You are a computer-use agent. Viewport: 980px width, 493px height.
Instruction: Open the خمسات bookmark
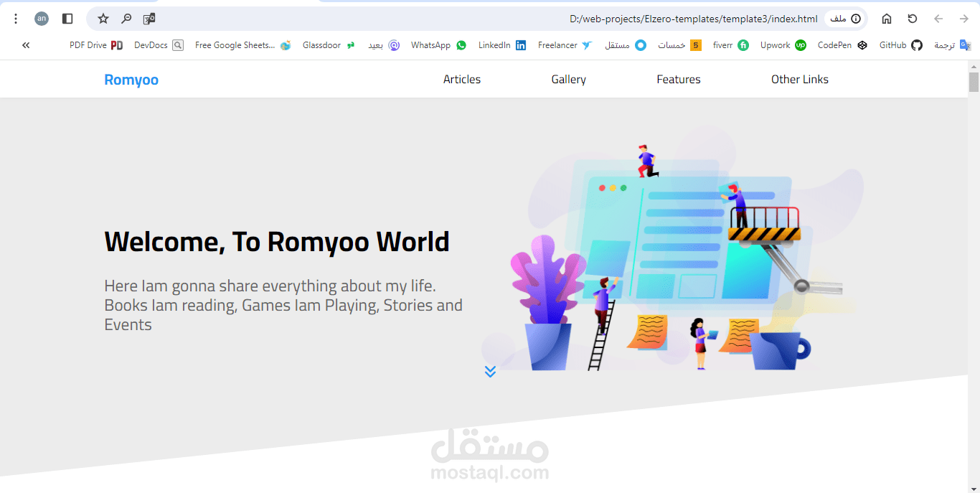(x=679, y=45)
